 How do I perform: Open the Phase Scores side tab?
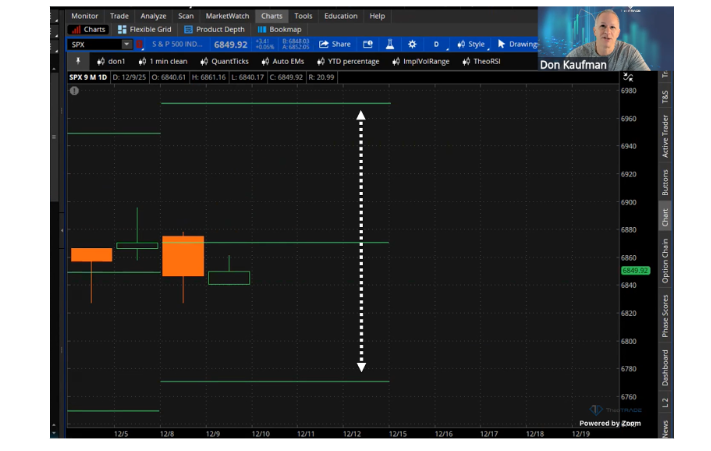click(x=665, y=316)
